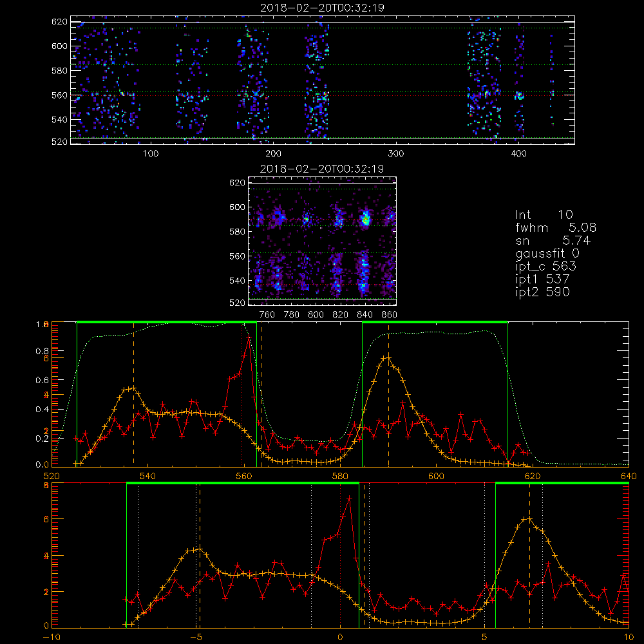This screenshot has width=644, height=644.
Task: Click red curve's sharp peak in the 520–640 plot
Action: [x=249, y=337]
